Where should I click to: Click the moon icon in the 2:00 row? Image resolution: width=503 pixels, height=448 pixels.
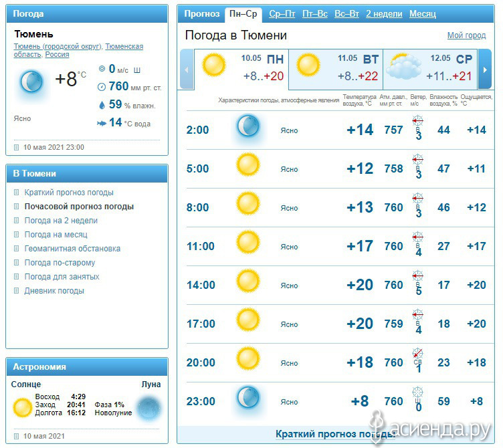[247, 126]
